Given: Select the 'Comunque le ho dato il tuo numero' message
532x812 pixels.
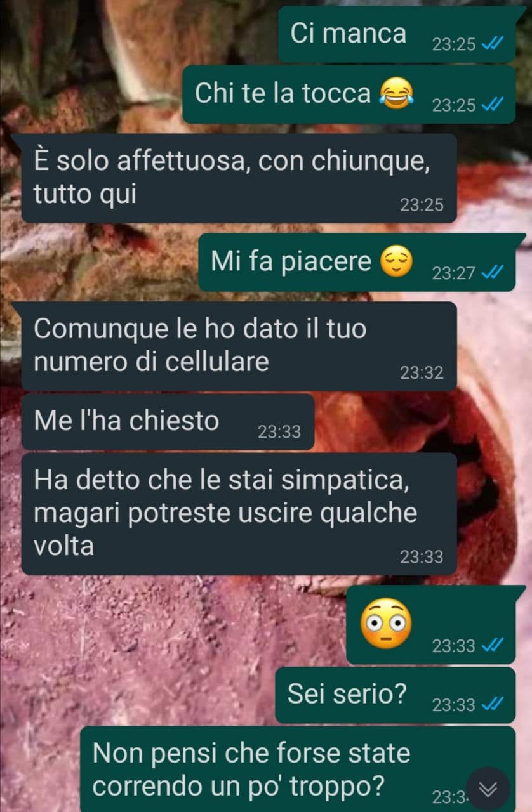Looking at the screenshot, I should 239,346.
